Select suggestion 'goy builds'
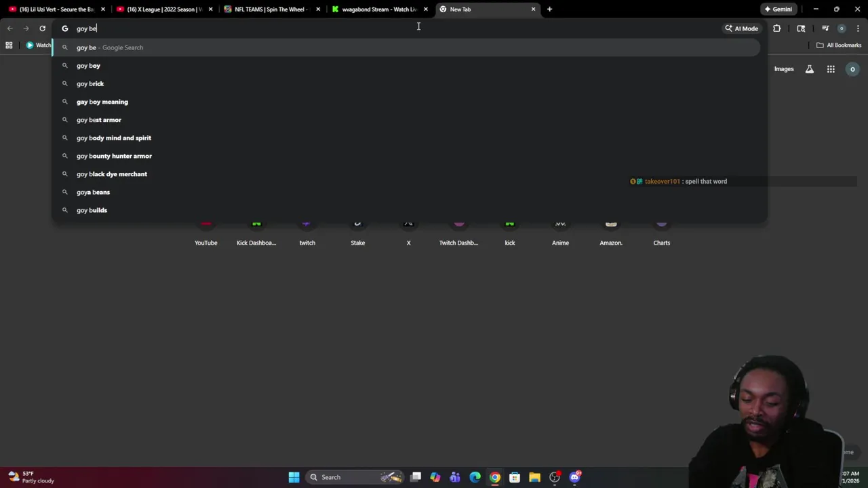This screenshot has width=868, height=488. (406, 210)
